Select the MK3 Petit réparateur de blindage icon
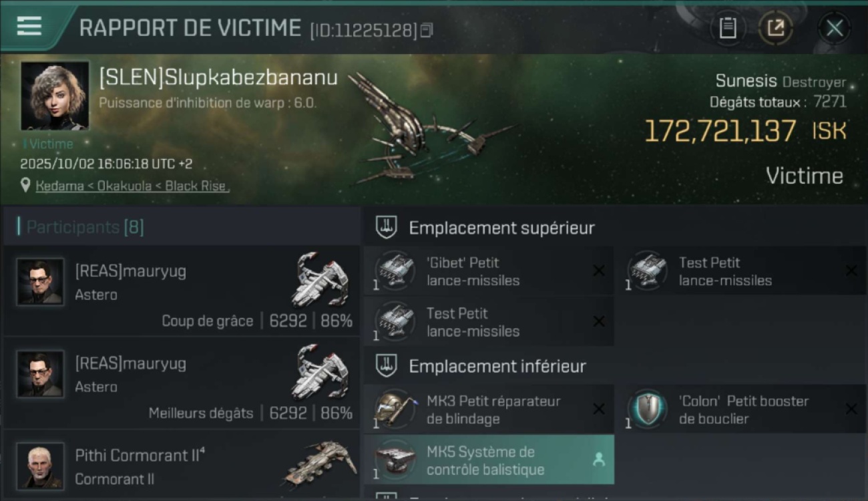The width and height of the screenshot is (868, 501). point(395,409)
